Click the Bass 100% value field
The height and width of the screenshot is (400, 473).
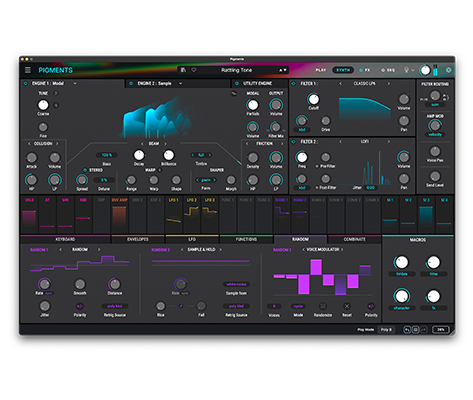click(x=107, y=155)
